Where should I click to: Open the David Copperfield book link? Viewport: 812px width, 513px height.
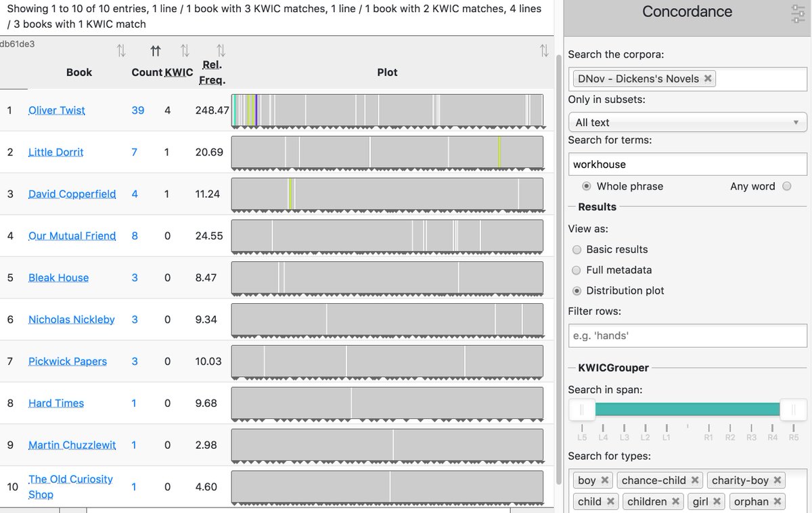72,194
